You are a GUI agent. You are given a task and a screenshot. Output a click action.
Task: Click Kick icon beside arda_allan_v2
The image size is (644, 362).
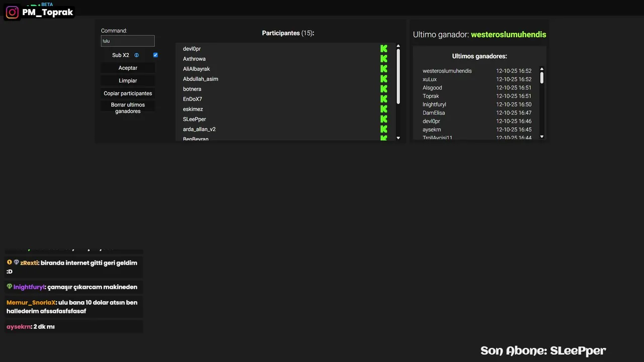[x=384, y=129]
